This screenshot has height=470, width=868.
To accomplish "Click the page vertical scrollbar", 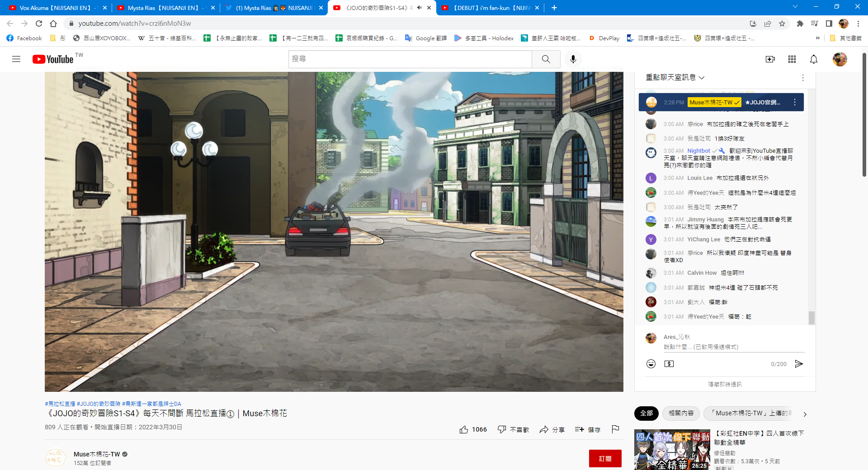I will click(864, 115).
